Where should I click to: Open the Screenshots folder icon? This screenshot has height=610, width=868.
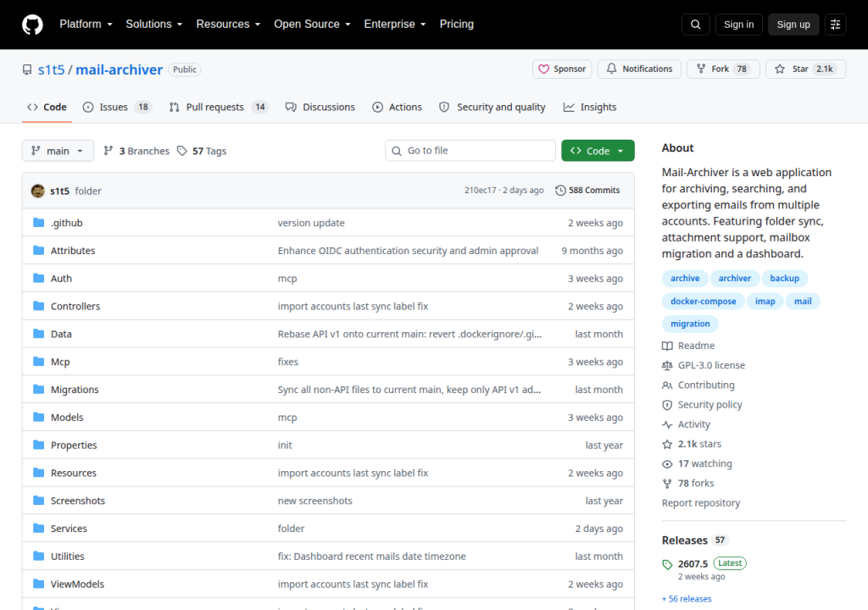[x=38, y=501]
